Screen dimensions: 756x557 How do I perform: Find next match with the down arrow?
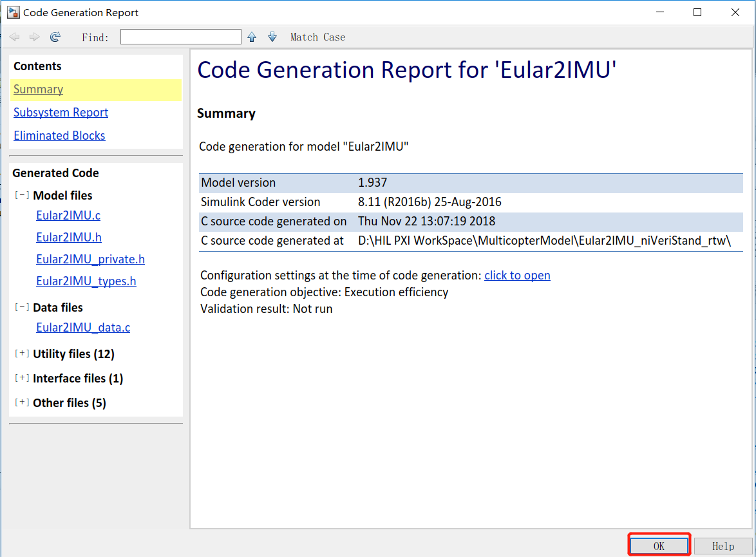point(272,37)
